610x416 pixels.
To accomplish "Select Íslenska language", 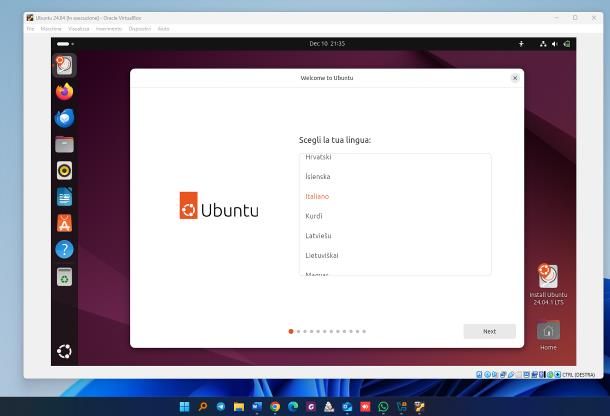I will [395, 177].
